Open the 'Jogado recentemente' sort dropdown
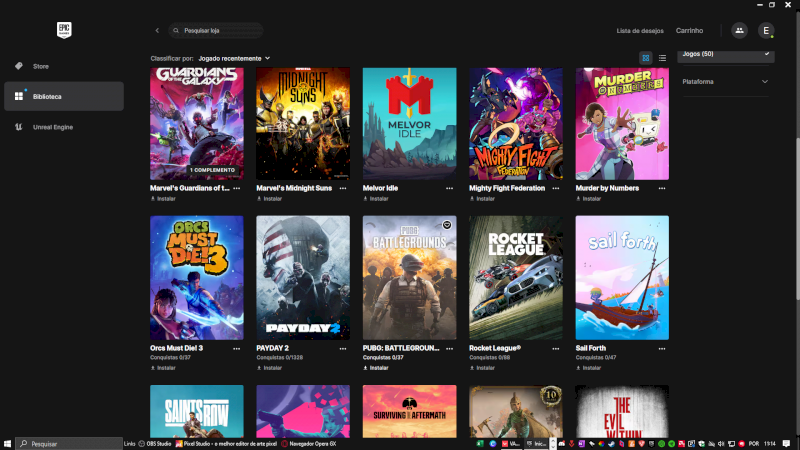Screen dimensions: 800x450 pos(234,58)
